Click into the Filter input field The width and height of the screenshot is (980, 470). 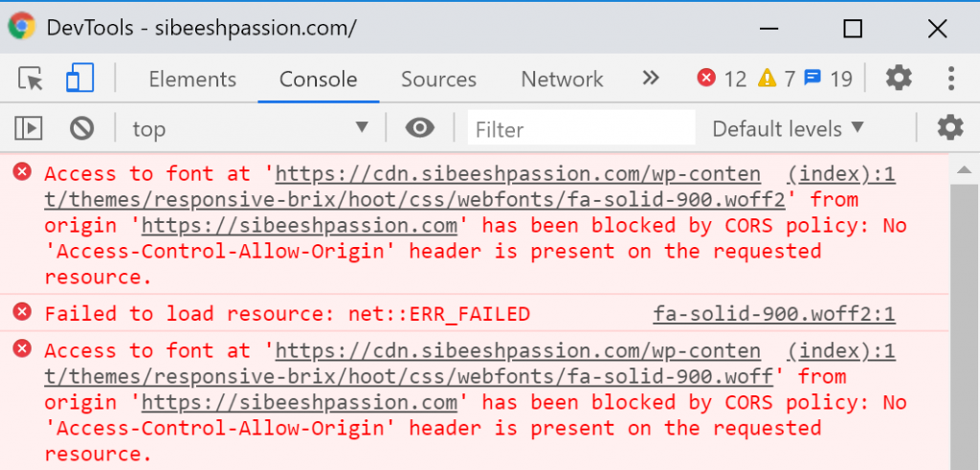point(581,129)
